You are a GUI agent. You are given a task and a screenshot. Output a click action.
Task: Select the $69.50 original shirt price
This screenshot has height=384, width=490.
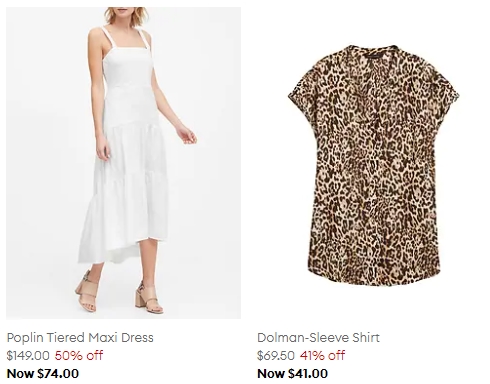point(276,355)
